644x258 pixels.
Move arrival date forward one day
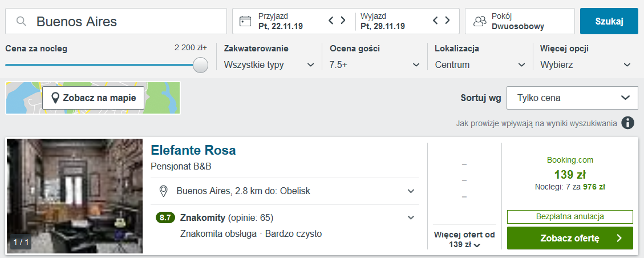343,20
